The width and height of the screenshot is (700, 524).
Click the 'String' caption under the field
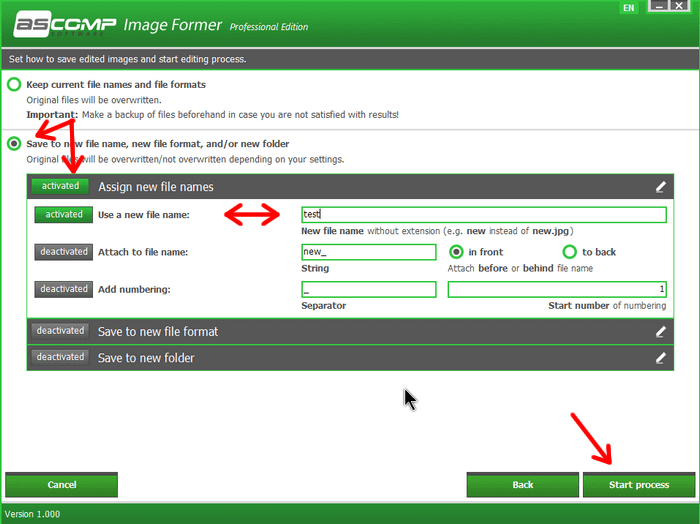[315, 268]
